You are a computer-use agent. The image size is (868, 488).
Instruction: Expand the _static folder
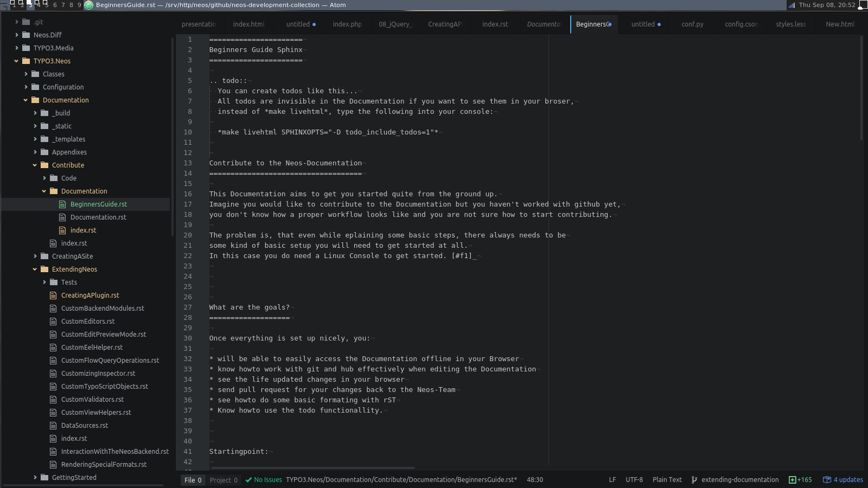(x=35, y=126)
